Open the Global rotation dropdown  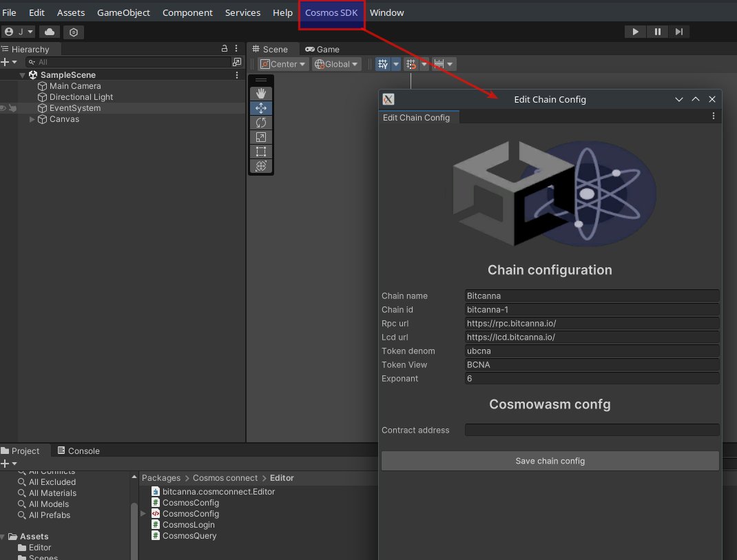pyautogui.click(x=337, y=64)
